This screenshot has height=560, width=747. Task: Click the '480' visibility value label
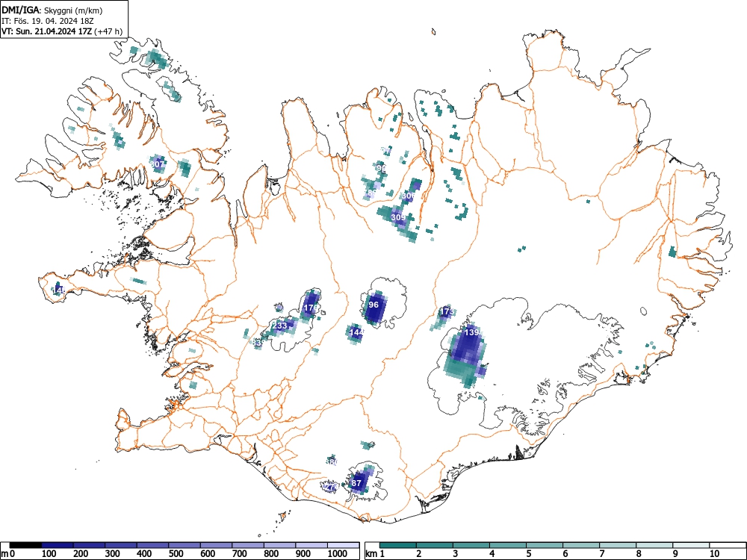coord(331,462)
